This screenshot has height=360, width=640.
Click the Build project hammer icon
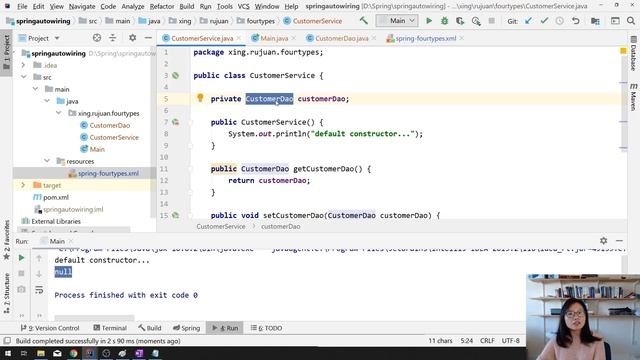coord(363,20)
